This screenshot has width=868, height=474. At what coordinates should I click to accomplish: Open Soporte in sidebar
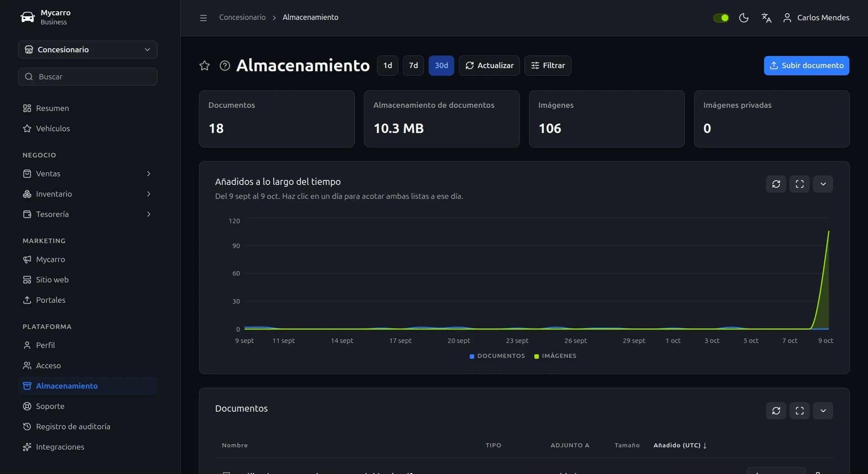tap(88, 406)
